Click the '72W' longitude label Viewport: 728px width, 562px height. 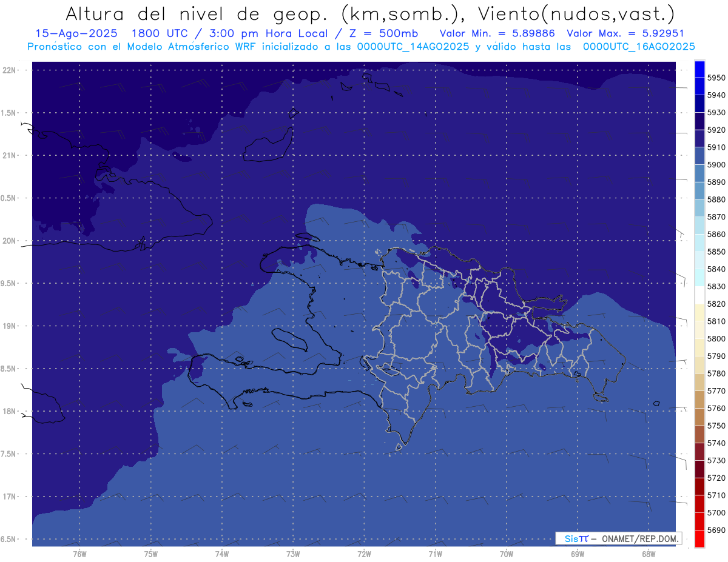click(x=364, y=554)
